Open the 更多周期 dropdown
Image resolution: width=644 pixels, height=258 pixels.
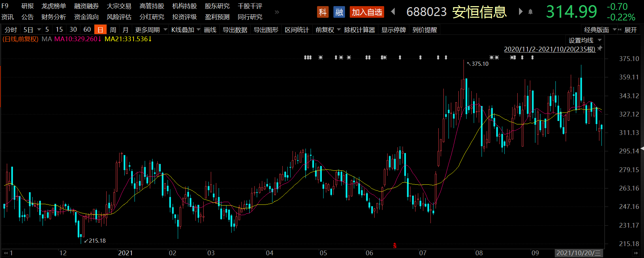(x=151, y=30)
